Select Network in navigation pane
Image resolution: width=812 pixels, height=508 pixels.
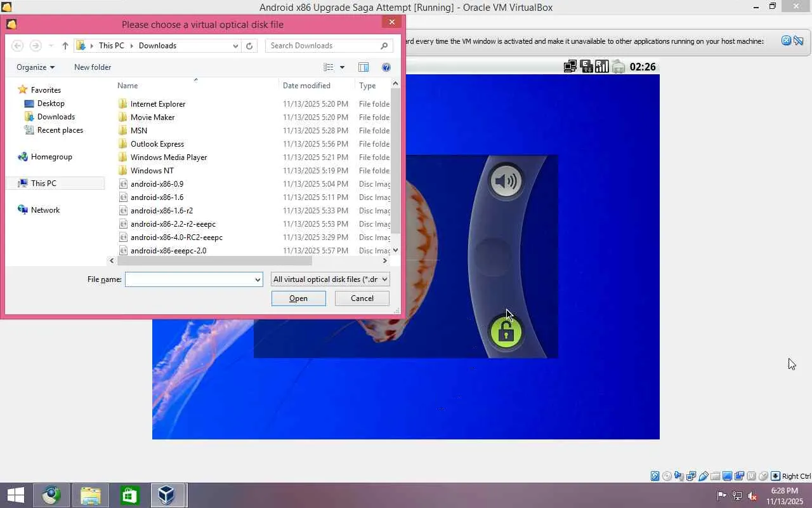click(46, 210)
